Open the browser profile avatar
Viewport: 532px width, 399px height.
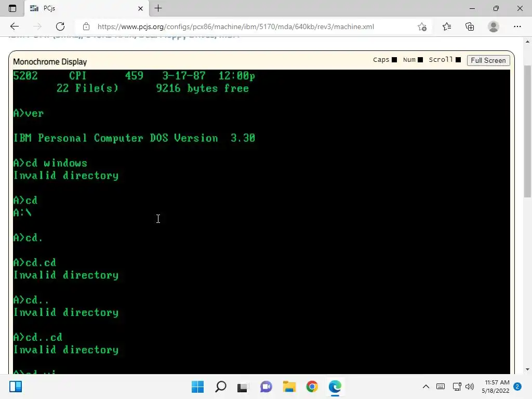pyautogui.click(x=493, y=26)
